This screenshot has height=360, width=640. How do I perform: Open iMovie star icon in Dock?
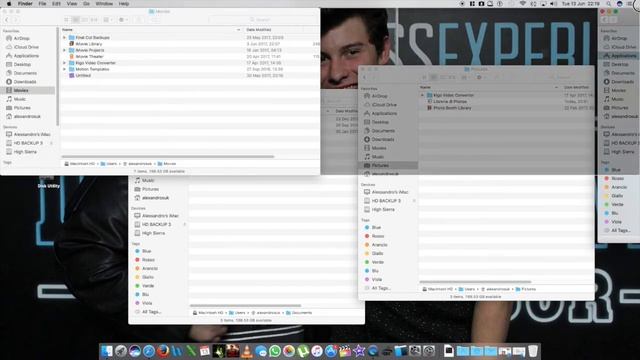coord(359,351)
